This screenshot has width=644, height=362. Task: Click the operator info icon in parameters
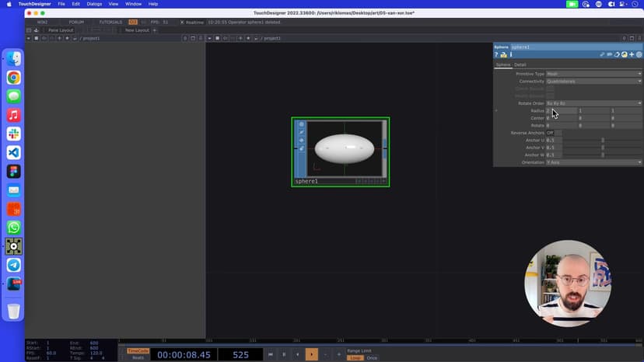tap(510, 54)
